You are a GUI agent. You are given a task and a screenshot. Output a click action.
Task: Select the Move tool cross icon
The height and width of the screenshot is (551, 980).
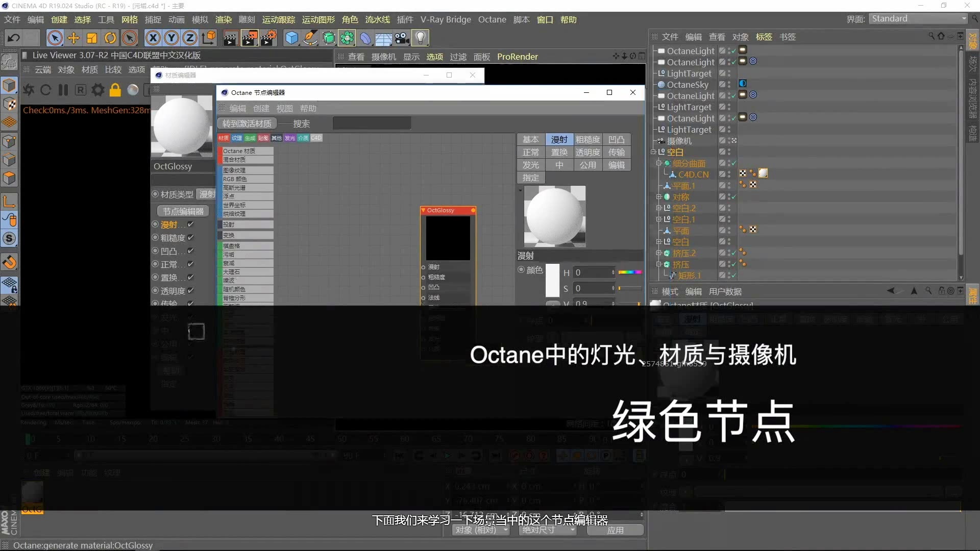click(73, 38)
